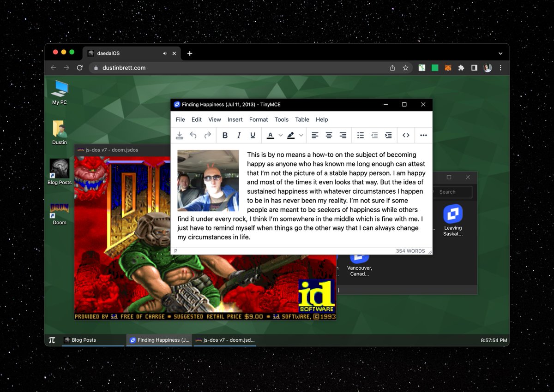Open a new browser tab
The image size is (554, 392).
click(x=189, y=53)
